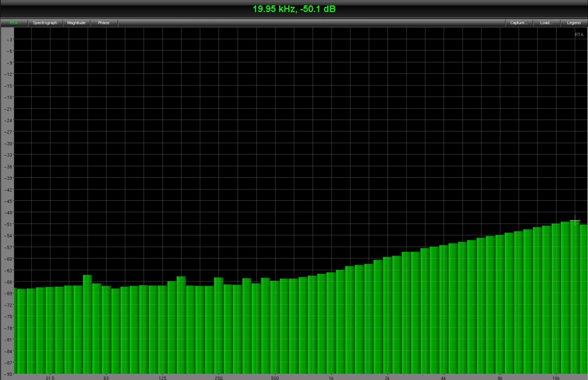Click the 250 frequency axis label
The image size is (588, 380).
tap(218, 378)
